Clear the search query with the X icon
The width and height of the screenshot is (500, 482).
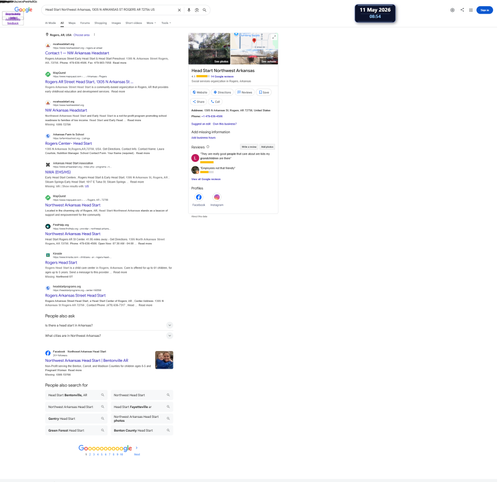(179, 10)
